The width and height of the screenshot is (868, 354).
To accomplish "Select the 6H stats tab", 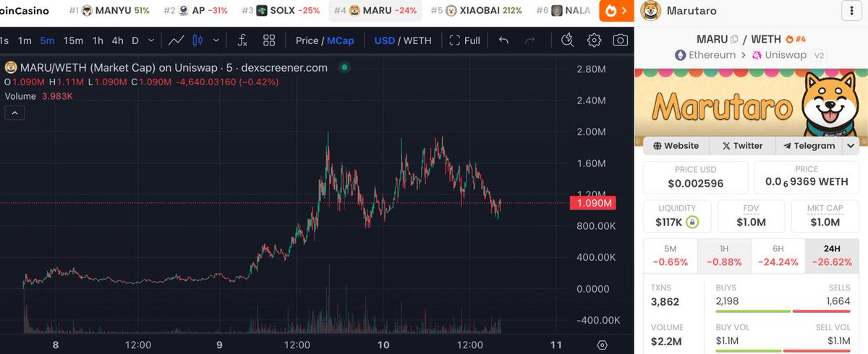I will tap(778, 256).
